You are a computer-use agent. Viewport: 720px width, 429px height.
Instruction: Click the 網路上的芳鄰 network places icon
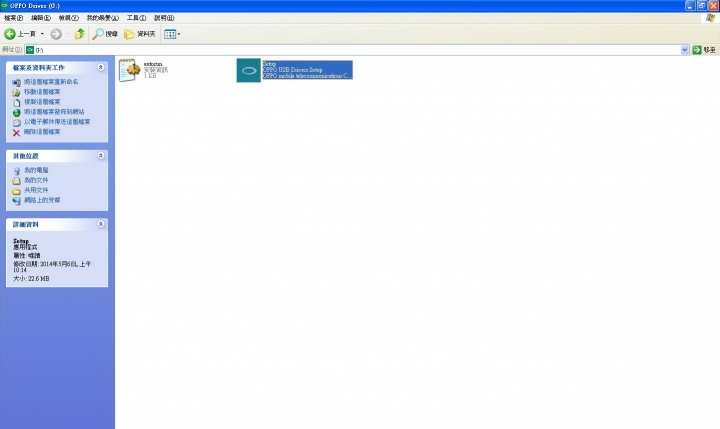17,201
